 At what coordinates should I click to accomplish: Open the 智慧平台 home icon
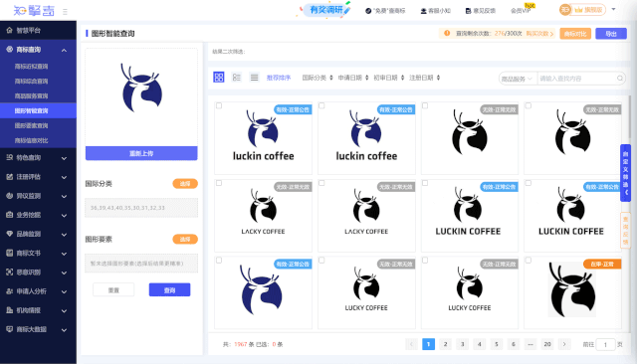[x=9, y=30]
